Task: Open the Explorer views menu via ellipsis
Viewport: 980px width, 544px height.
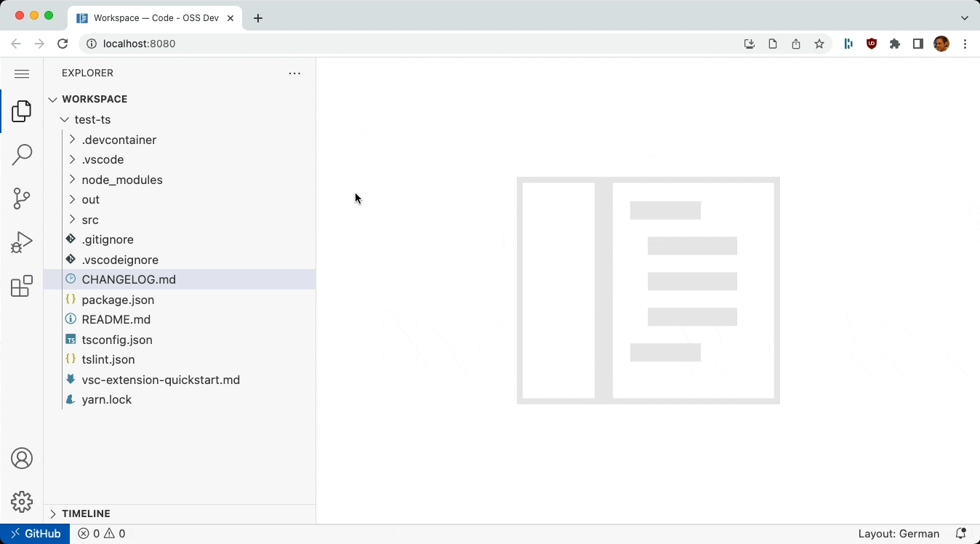Action: 294,73
